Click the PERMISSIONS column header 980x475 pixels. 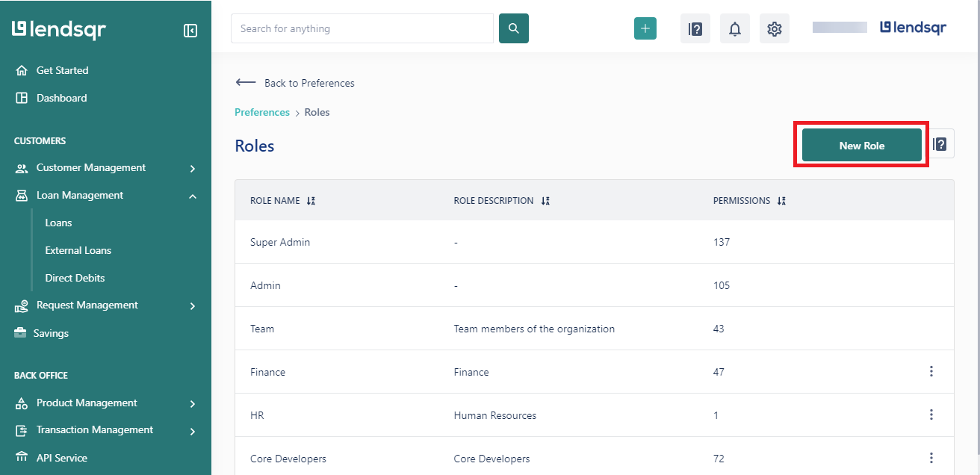click(742, 201)
